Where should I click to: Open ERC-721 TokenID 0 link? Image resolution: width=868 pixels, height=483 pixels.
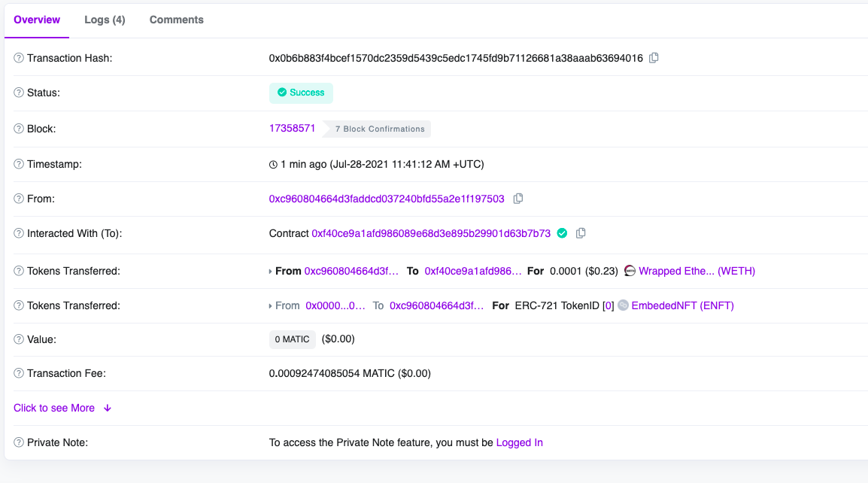pos(609,305)
